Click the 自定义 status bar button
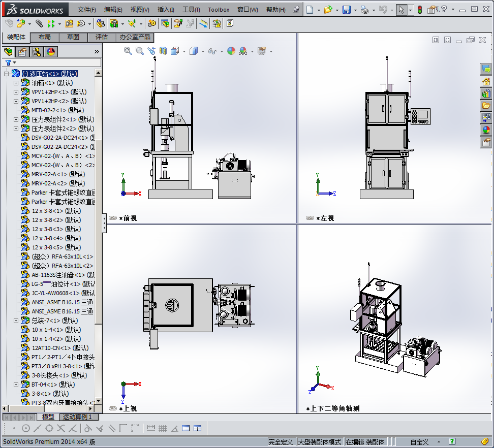494x448 pixels. 420,442
